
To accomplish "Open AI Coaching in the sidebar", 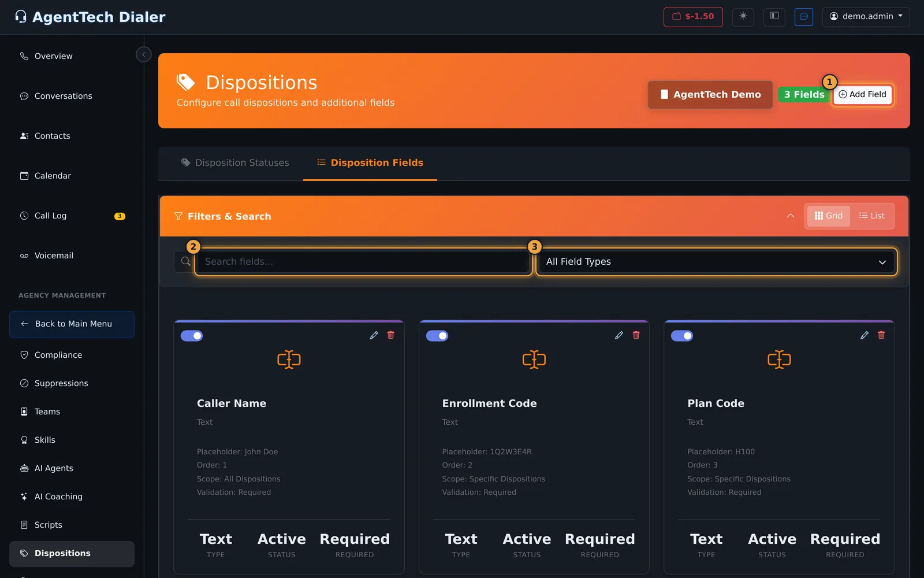I will tap(72, 497).
